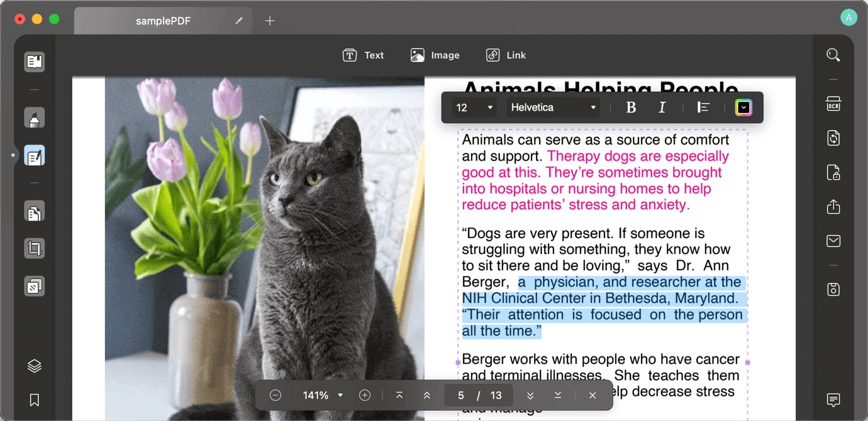Viewport: 868px width, 421px height.
Task: Click the page number input field
Action: coord(460,395)
